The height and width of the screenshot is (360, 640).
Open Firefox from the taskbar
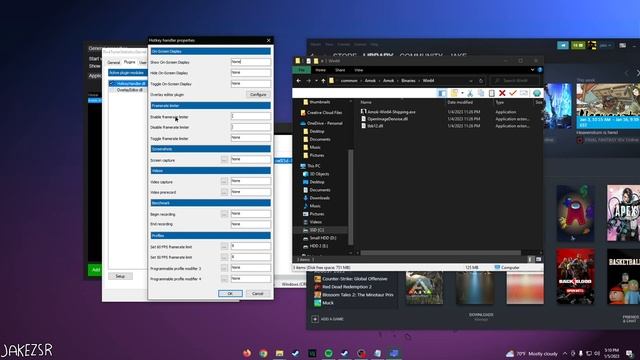247,353
